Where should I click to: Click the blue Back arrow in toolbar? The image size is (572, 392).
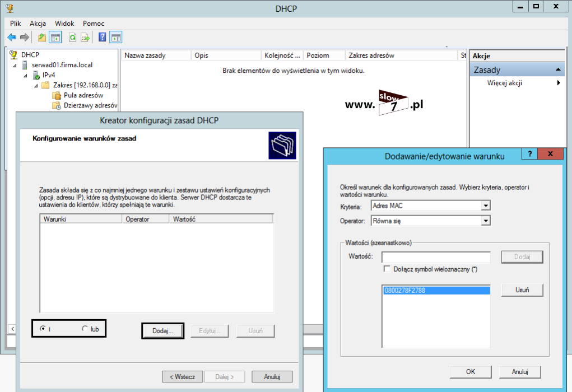point(12,38)
